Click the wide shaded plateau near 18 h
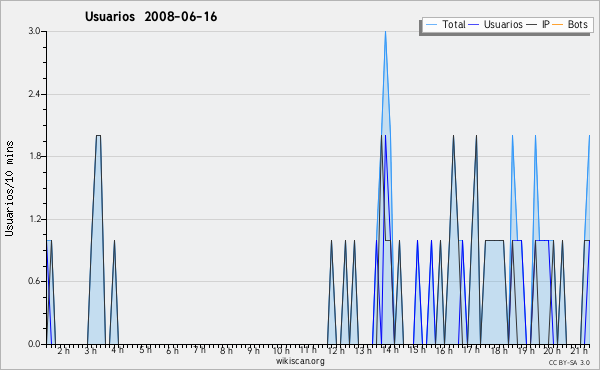The height and width of the screenshot is (370, 600). pos(494,291)
